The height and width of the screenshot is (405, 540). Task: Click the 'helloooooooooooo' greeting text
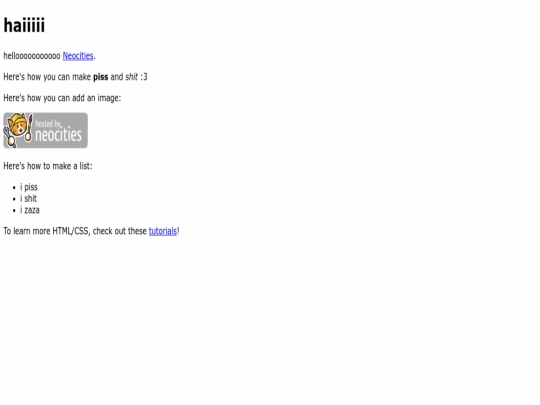point(32,56)
